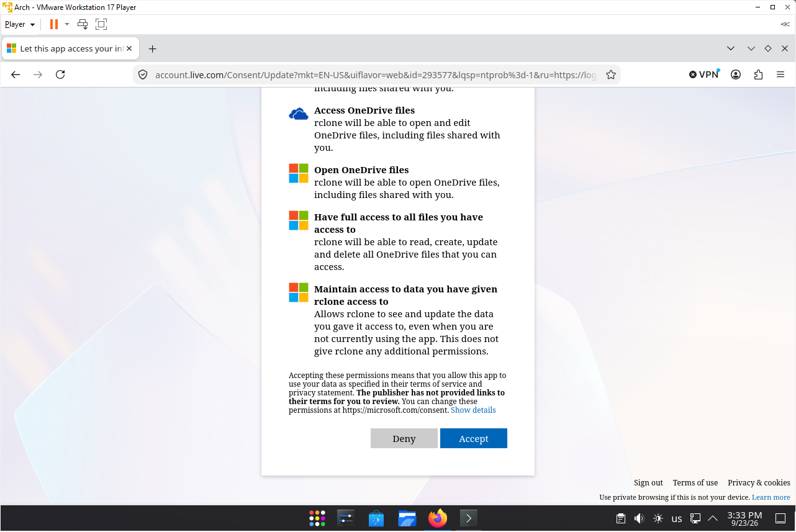Screen dimensions: 796x532
Task: Open the Firefox application menu
Action: (780, 74)
